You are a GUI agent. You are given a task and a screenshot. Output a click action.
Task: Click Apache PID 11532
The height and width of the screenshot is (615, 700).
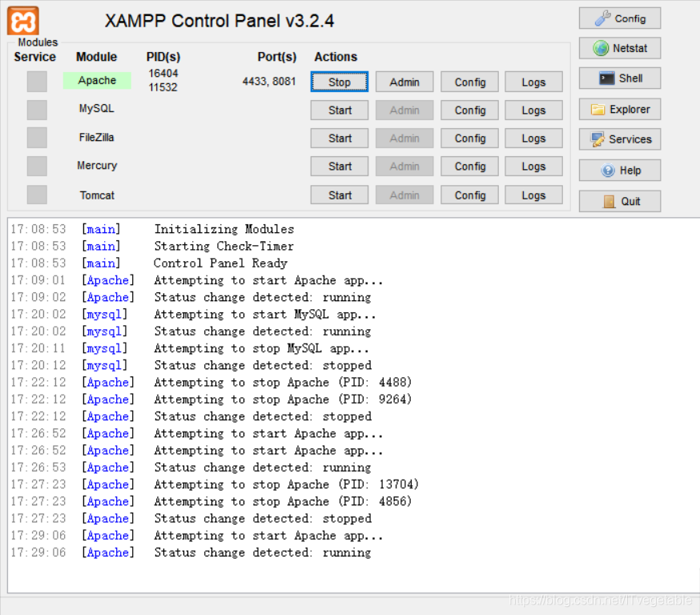click(163, 87)
